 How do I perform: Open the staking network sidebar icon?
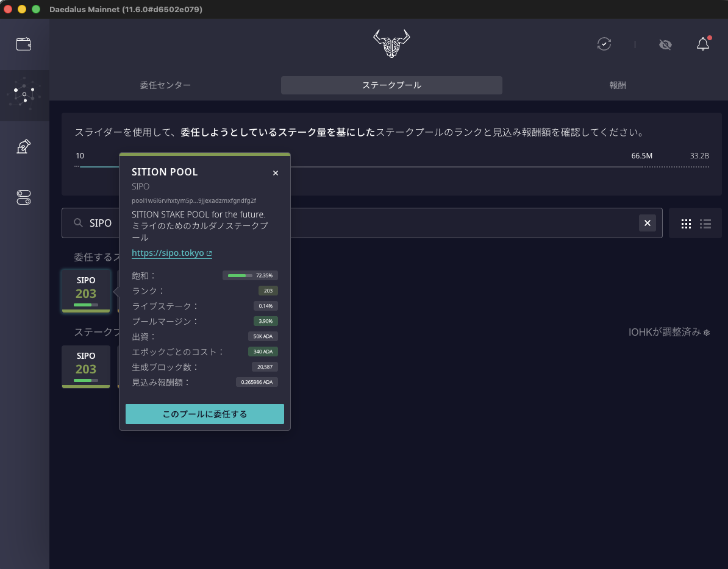(x=24, y=94)
